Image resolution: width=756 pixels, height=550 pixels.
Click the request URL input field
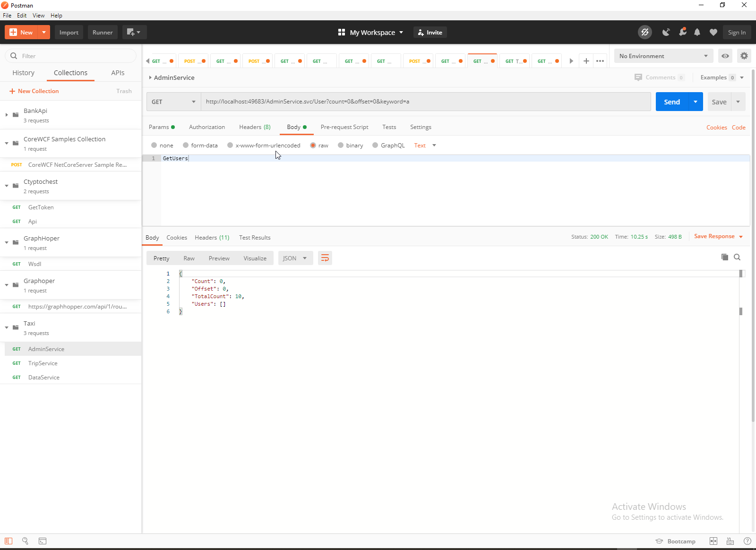click(x=426, y=102)
